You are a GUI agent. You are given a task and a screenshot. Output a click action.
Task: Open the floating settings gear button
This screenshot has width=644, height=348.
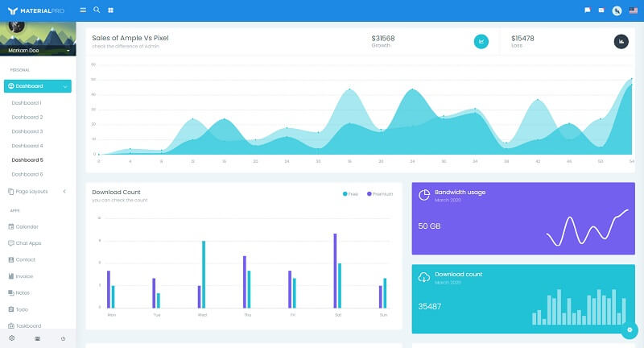tap(630, 330)
